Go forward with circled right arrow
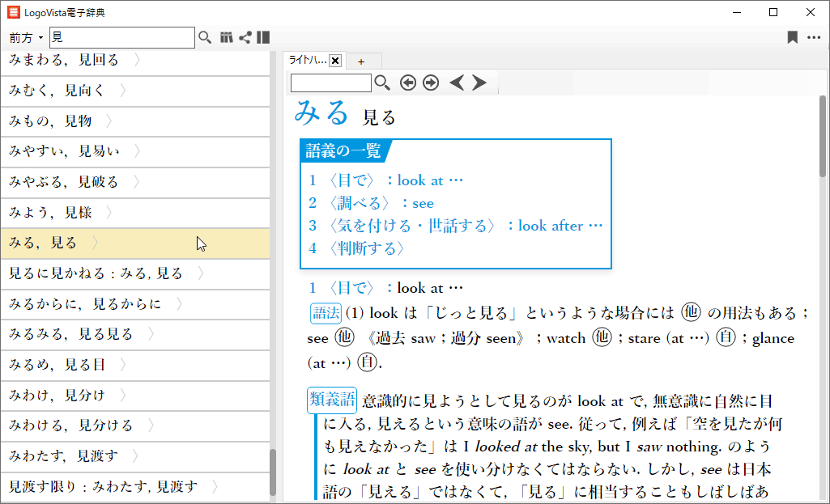Image resolution: width=830 pixels, height=504 pixels. coord(431,83)
